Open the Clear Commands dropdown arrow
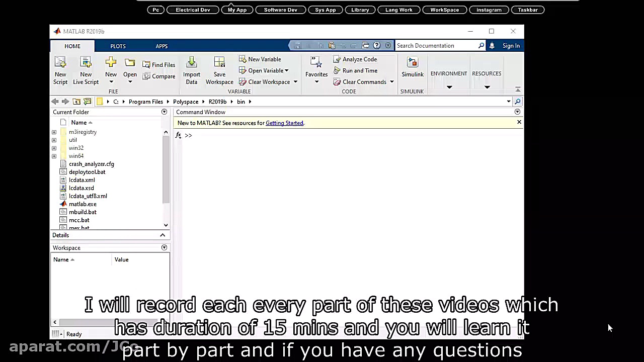Viewport: 644px width, 362px height. pos(391,82)
